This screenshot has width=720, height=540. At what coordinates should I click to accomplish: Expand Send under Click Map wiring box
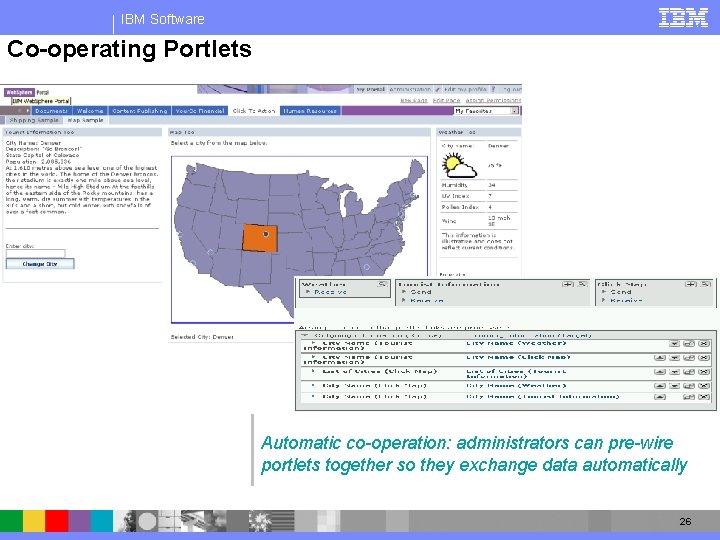click(604, 292)
